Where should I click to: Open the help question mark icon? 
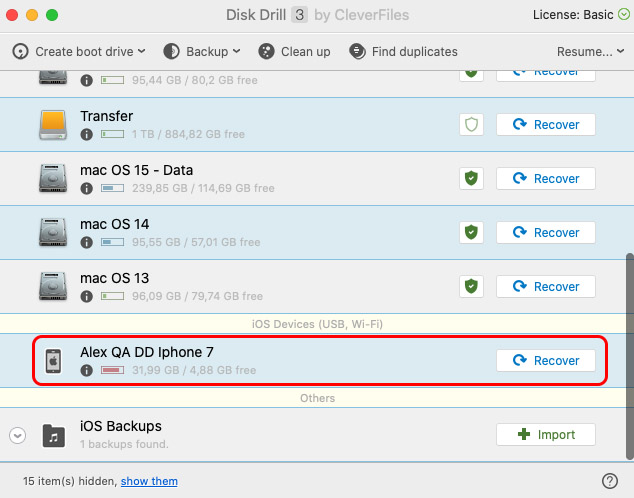(610, 481)
